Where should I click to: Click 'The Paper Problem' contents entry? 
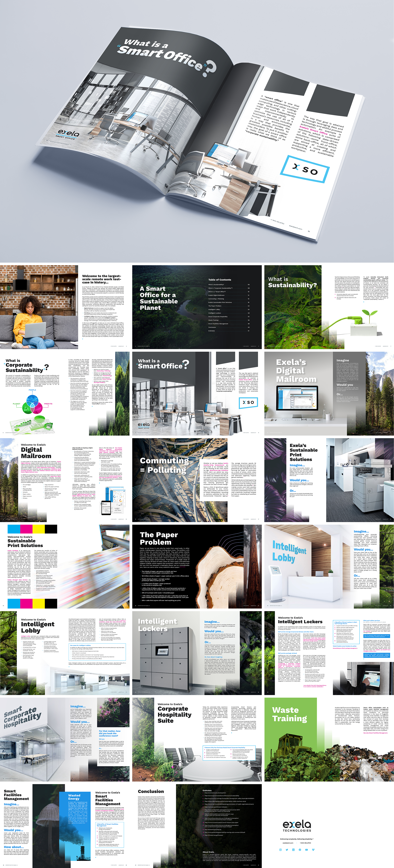(215, 306)
